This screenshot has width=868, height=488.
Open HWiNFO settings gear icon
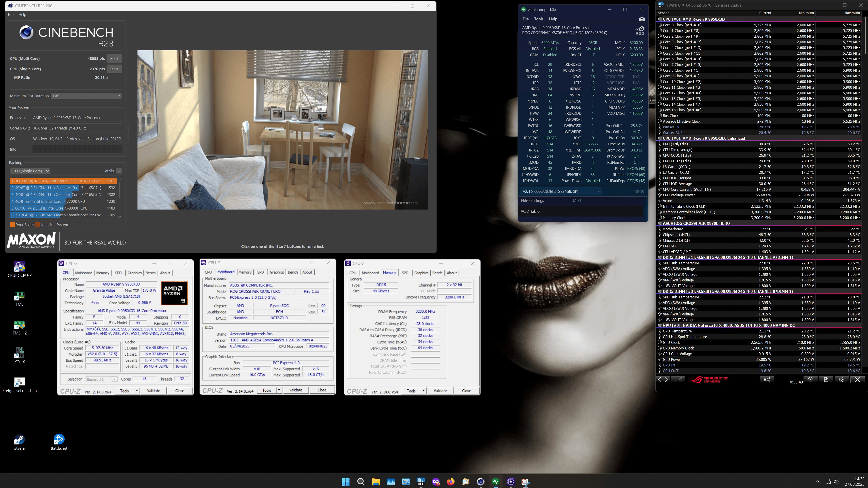pos(841,380)
